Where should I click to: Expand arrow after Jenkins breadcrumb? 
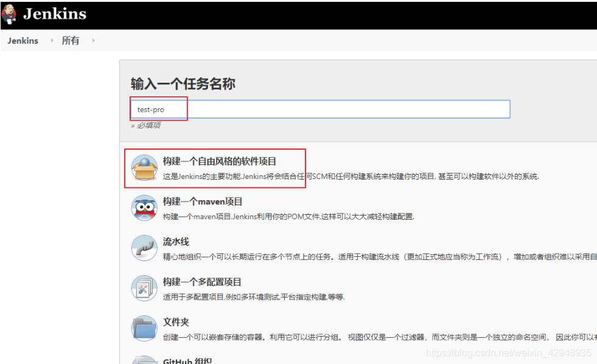[52, 40]
